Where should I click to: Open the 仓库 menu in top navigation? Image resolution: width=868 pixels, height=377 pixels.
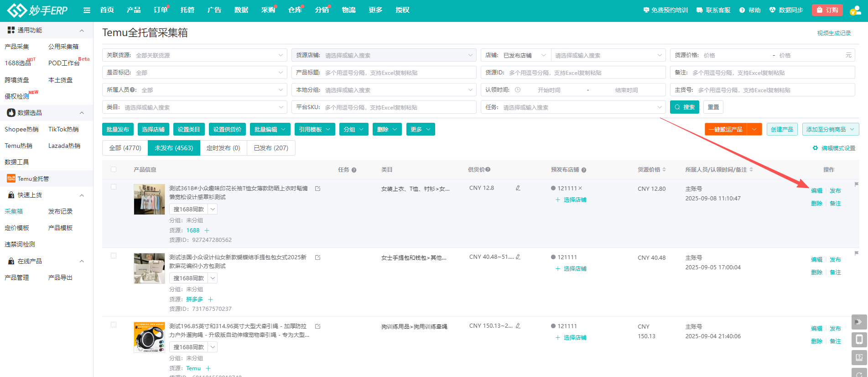tap(295, 10)
